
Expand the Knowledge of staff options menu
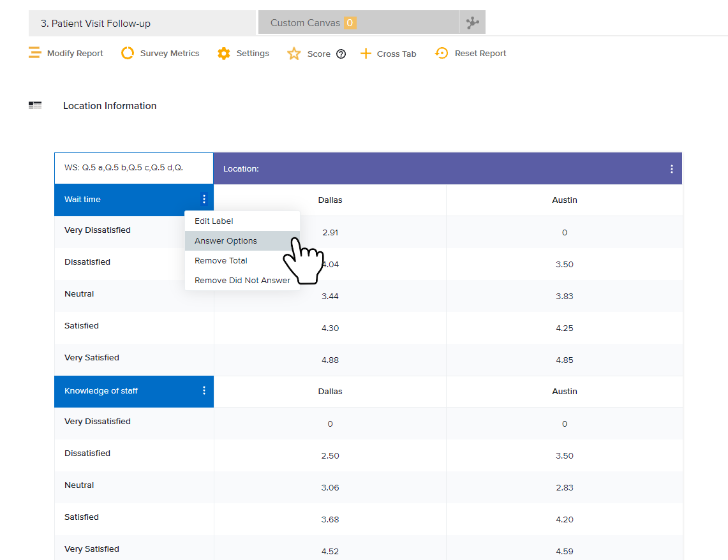point(204,391)
